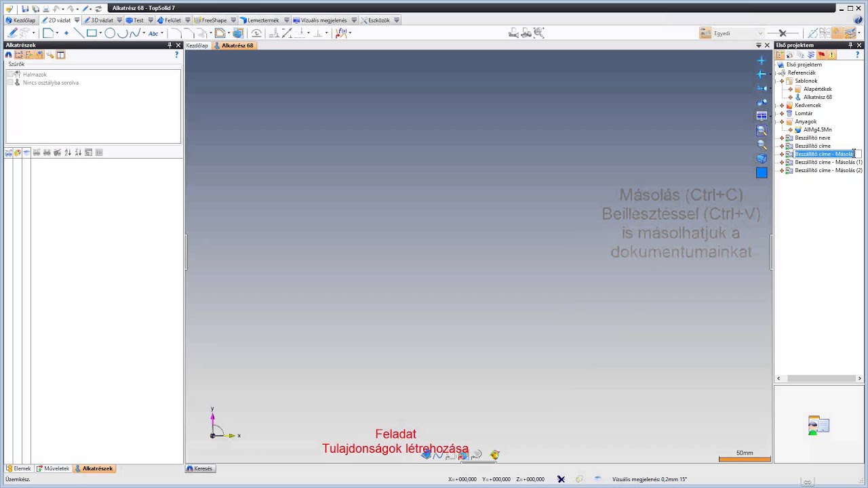Image resolution: width=868 pixels, height=488 pixels.
Task: Click the X cancel icon in status bar
Action: click(x=561, y=479)
